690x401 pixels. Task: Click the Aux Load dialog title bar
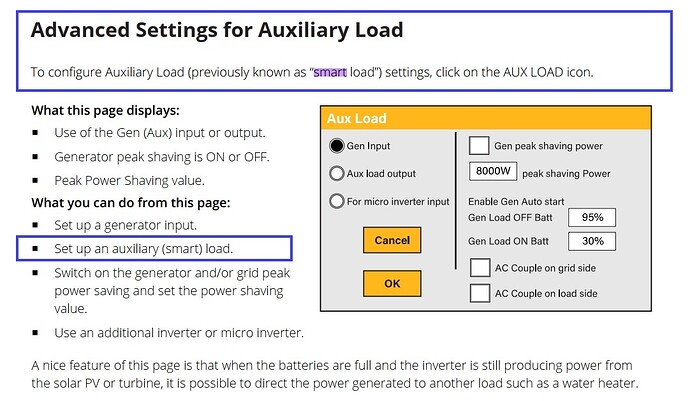485,118
